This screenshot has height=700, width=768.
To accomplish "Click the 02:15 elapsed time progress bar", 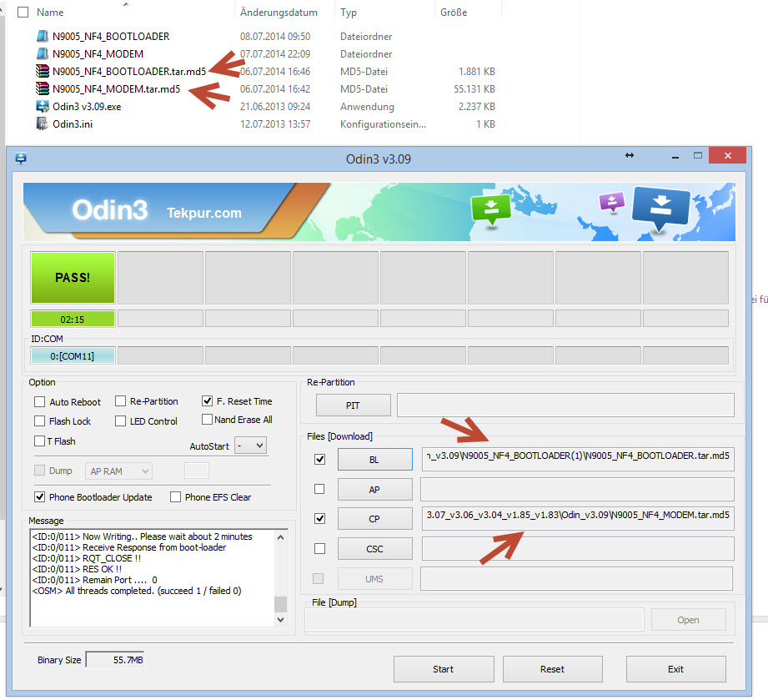I will [x=73, y=319].
